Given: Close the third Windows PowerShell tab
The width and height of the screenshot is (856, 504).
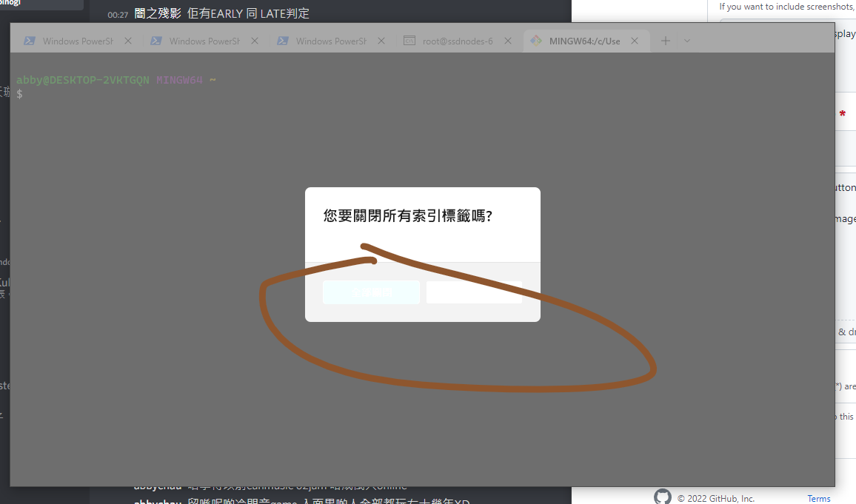Looking at the screenshot, I should click(381, 41).
